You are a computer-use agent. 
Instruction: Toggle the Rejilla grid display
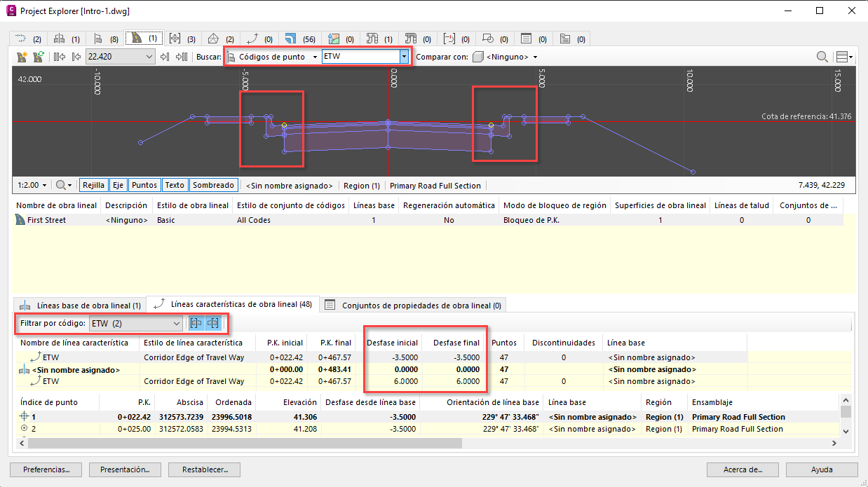tap(93, 185)
